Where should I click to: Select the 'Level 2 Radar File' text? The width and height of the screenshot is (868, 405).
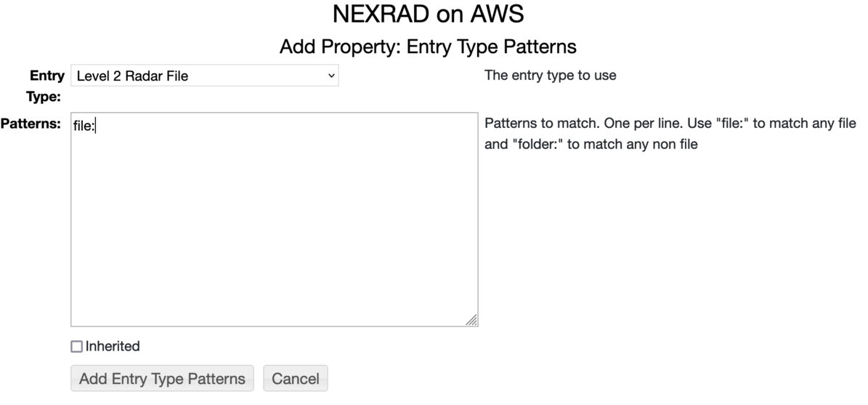[x=132, y=76]
